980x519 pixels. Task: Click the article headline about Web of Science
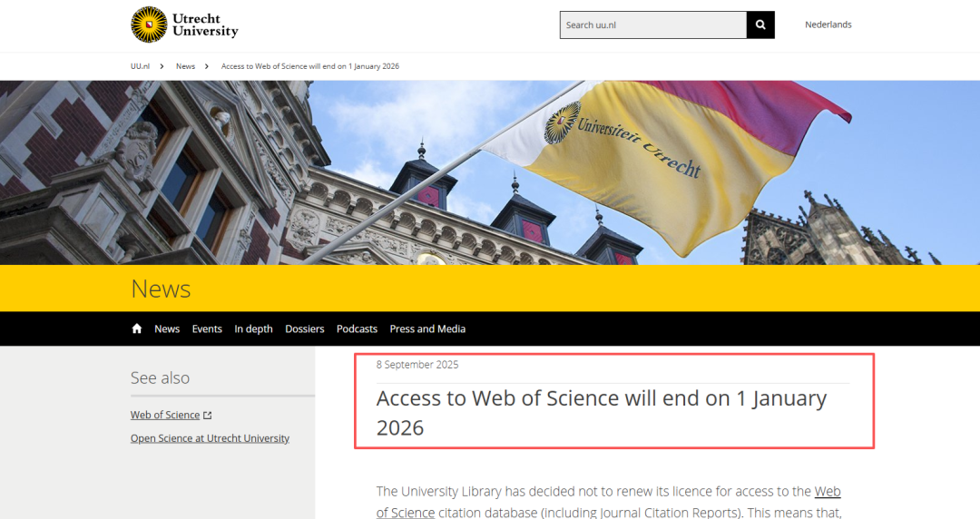(602, 413)
